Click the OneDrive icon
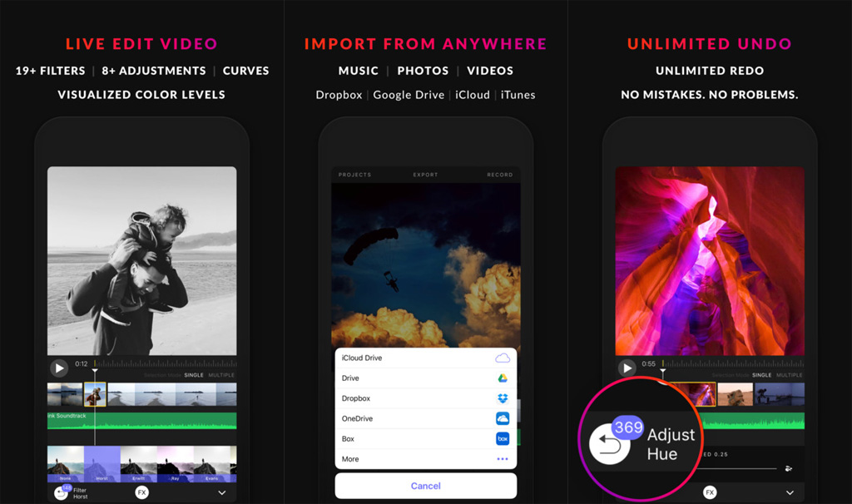The height and width of the screenshot is (504, 852). pyautogui.click(x=502, y=418)
